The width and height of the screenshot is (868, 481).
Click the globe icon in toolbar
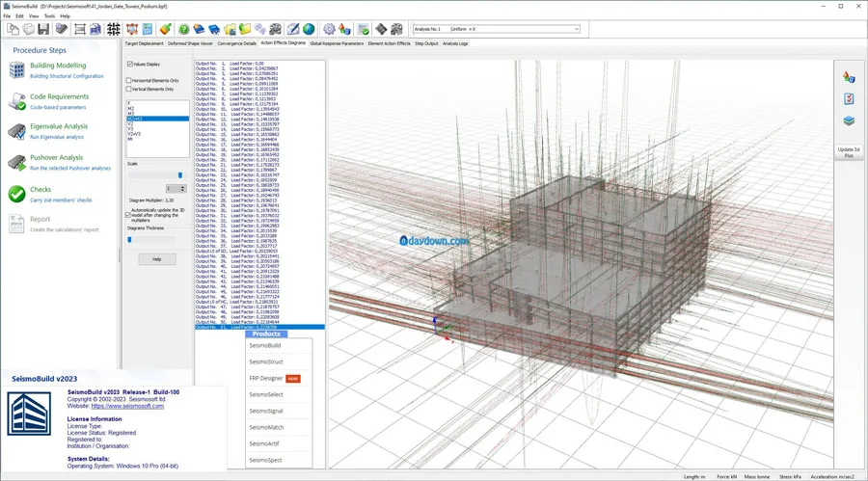pyautogui.click(x=309, y=29)
